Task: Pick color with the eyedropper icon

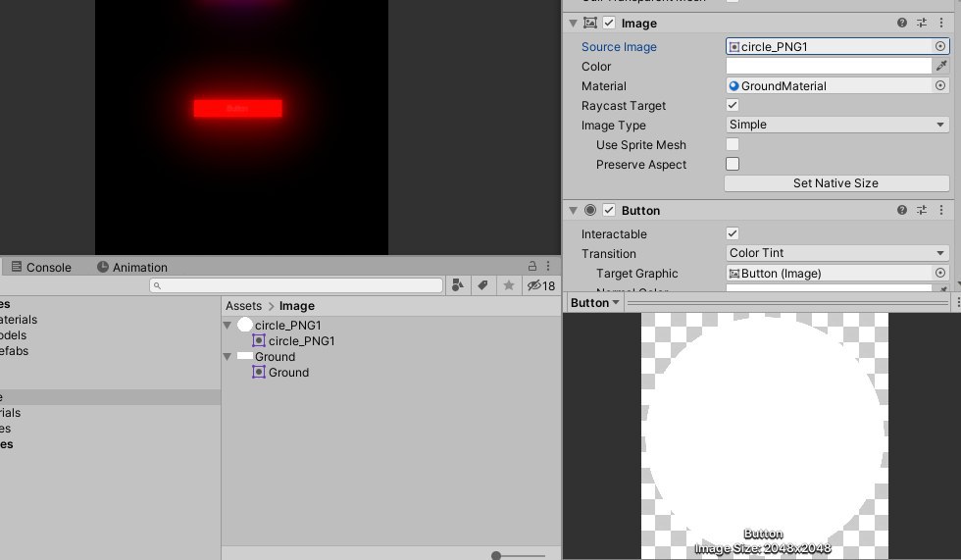Action: [941, 66]
